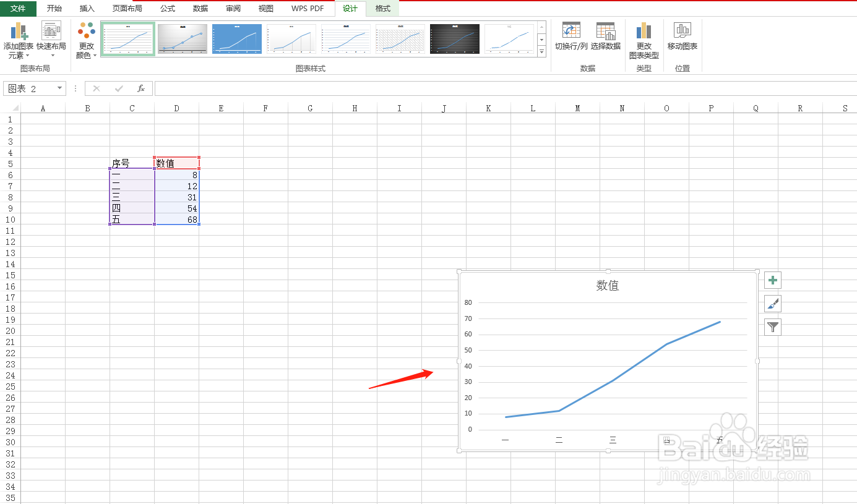The width and height of the screenshot is (857, 504).
Task: Click the insert function fx icon
Action: [141, 88]
